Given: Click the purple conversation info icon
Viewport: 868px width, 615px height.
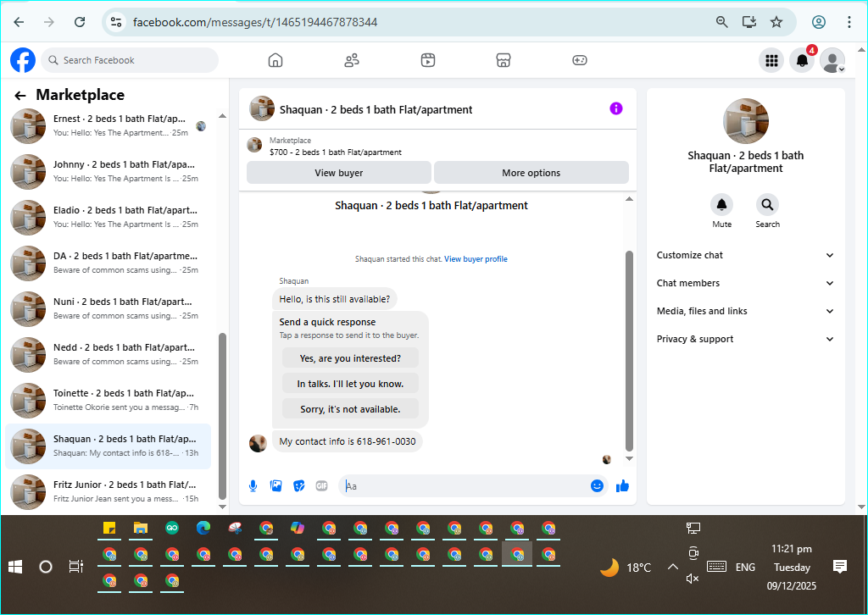Looking at the screenshot, I should click(616, 108).
